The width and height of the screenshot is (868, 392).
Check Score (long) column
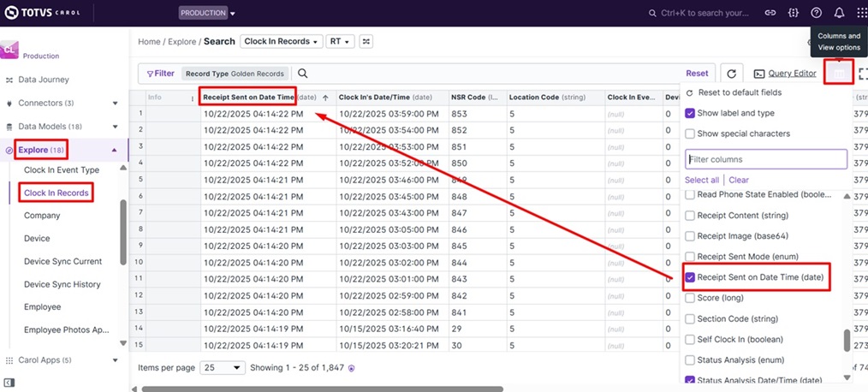pyautogui.click(x=690, y=298)
